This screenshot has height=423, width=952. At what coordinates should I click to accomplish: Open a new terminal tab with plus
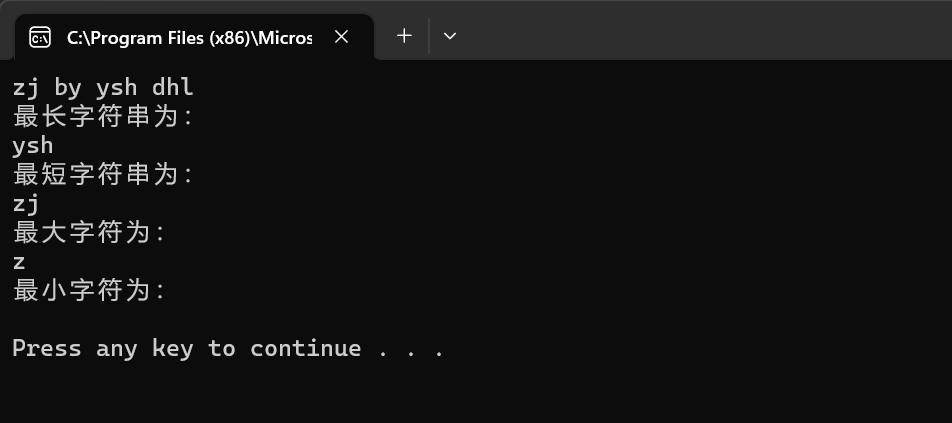(404, 36)
